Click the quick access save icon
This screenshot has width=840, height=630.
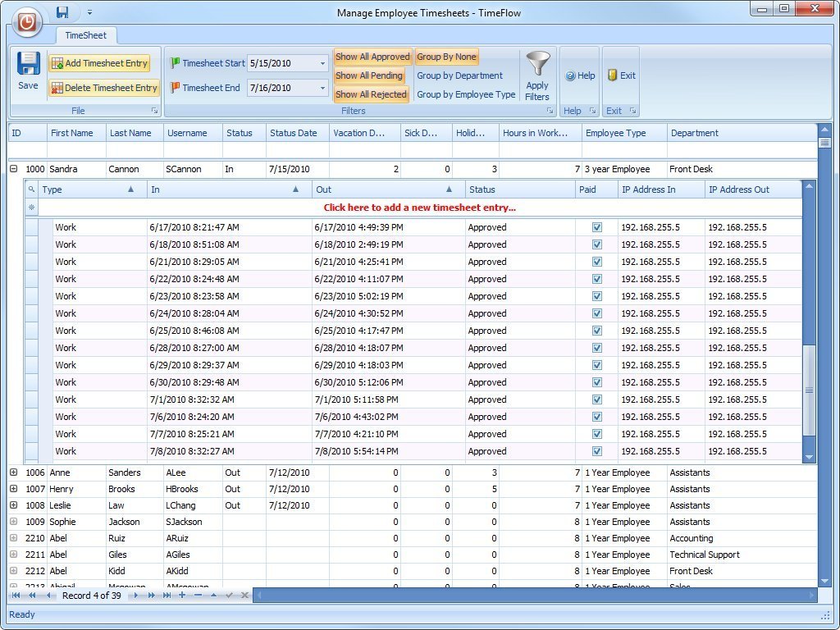[x=63, y=12]
